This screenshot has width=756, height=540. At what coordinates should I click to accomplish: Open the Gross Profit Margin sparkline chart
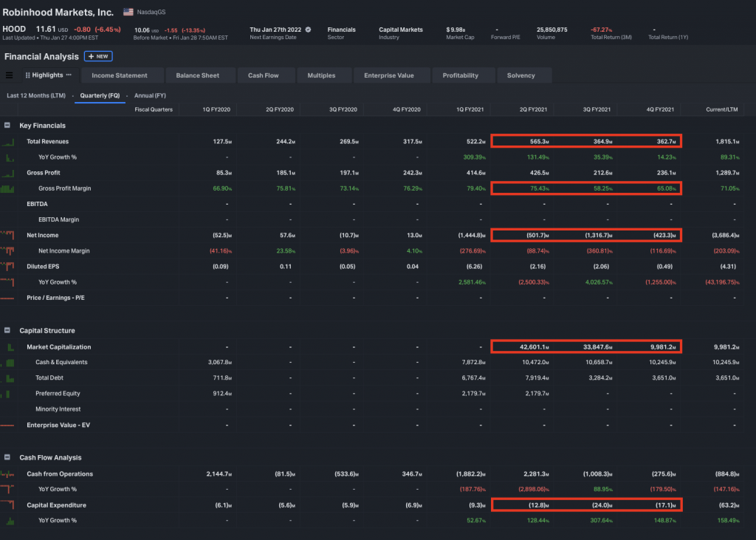tap(9, 188)
